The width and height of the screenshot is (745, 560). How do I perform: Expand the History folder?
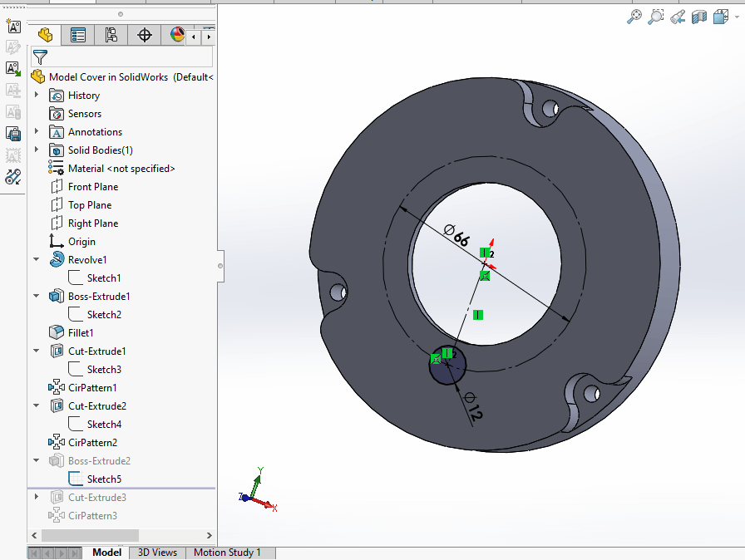pos(37,96)
